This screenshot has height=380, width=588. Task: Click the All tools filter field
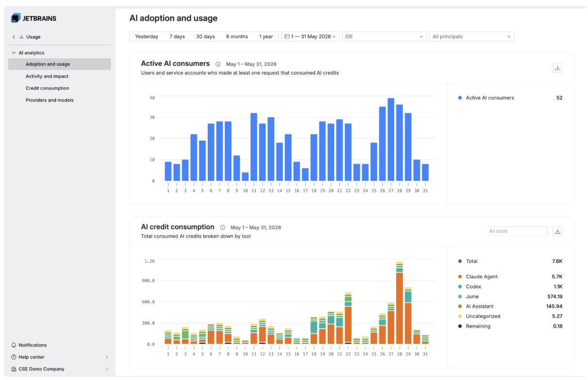517,231
